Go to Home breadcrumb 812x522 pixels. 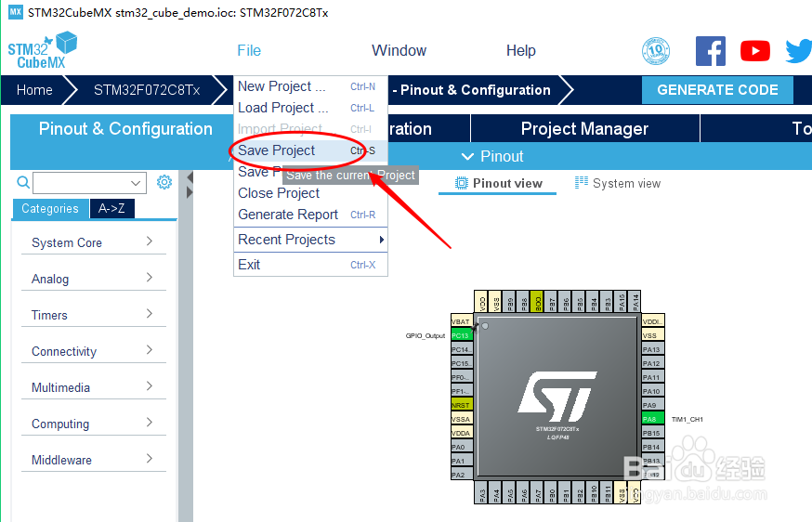[34, 90]
